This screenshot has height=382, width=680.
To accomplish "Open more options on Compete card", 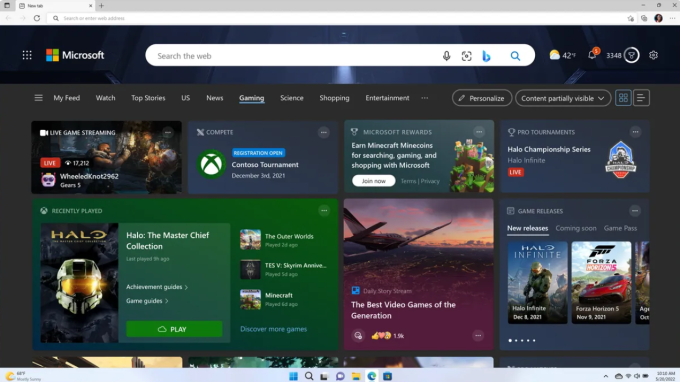I will point(324,132).
